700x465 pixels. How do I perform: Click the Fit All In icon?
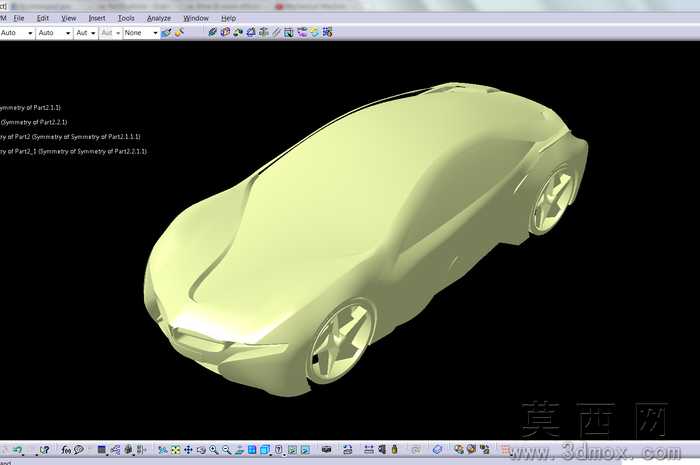tap(175, 450)
